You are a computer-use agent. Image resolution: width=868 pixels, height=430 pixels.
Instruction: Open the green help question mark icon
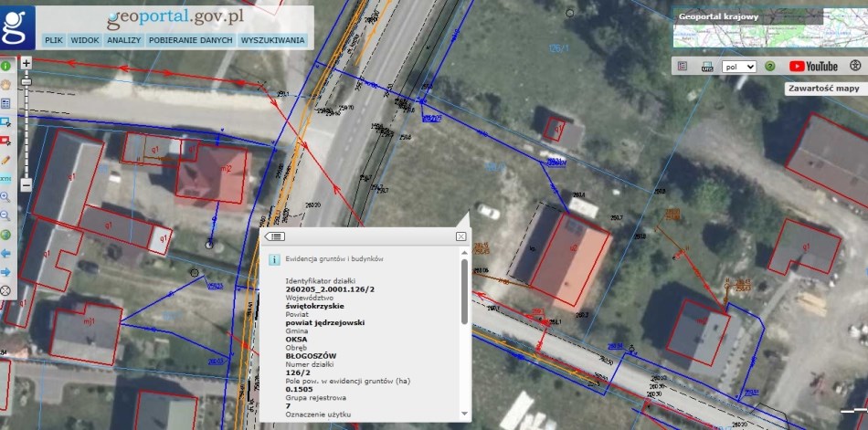[770, 67]
